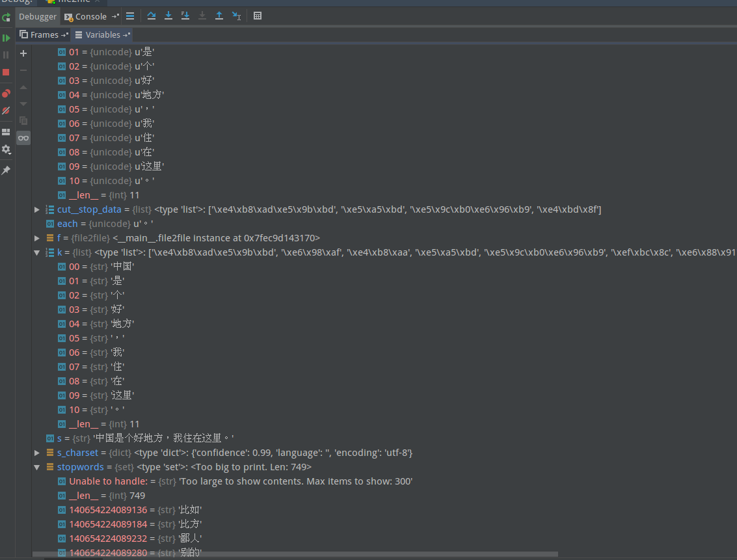Select str item 00 '中国'
This screenshot has width=737, height=560.
pyautogui.click(x=96, y=267)
